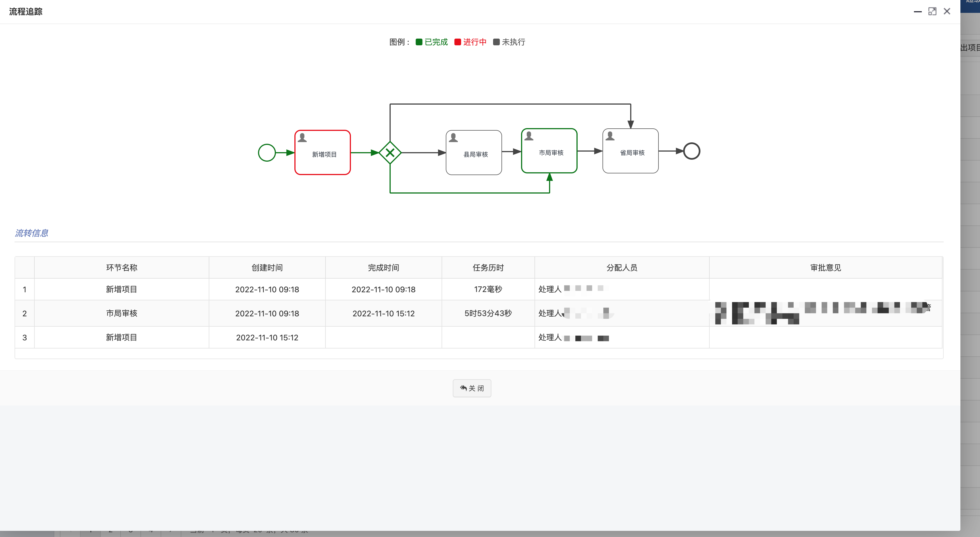The image size is (980, 537).
Task: Click the 流程追踪 dialog title
Action: click(x=25, y=11)
